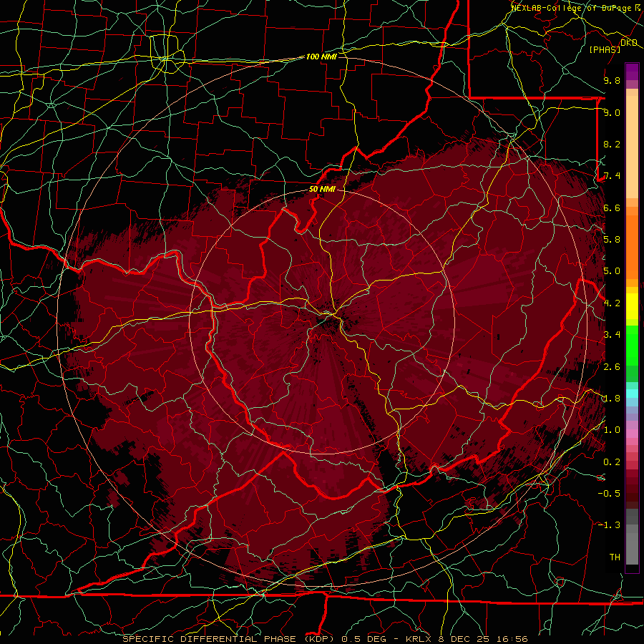This screenshot has width=644, height=644.
Task: Click the 2.6 value on the color scale
Action: click(x=612, y=367)
